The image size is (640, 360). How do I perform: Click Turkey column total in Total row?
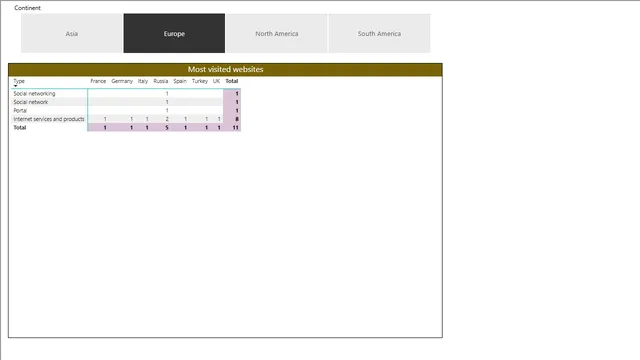coord(207,128)
